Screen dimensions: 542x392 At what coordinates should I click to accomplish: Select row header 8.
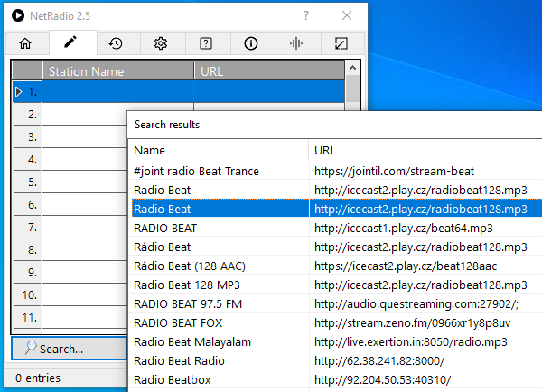(27, 249)
